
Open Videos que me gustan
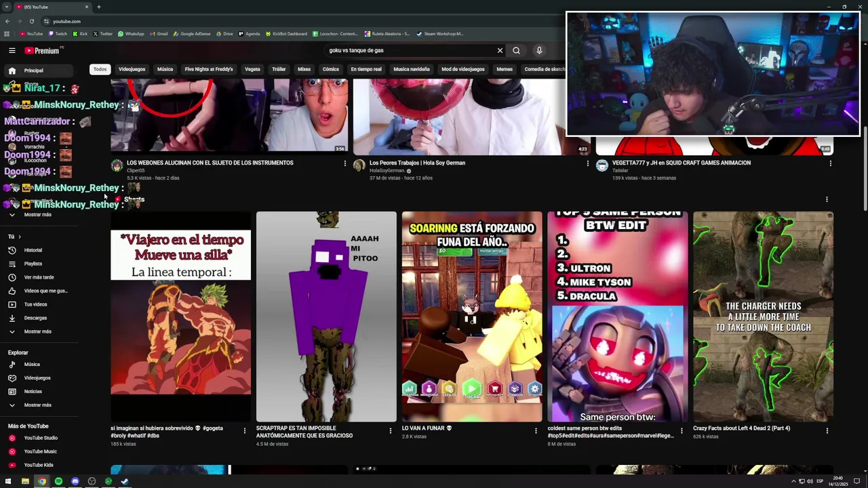click(45, 291)
